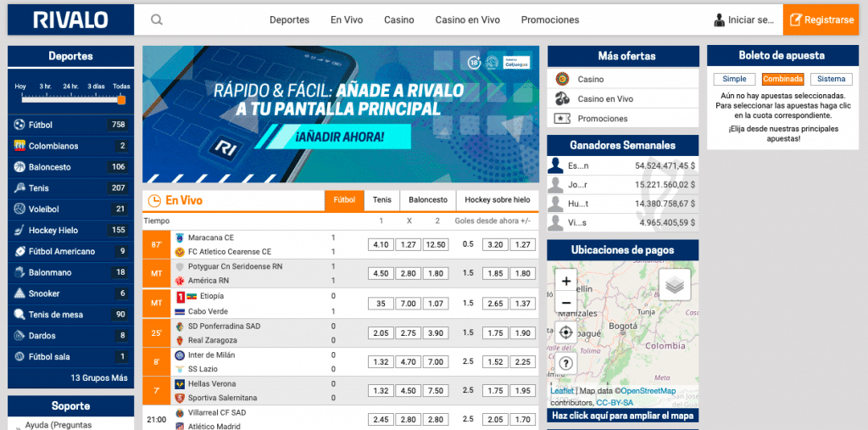
Task: Expand the 13 Grupos Más sports list
Action: pos(99,378)
